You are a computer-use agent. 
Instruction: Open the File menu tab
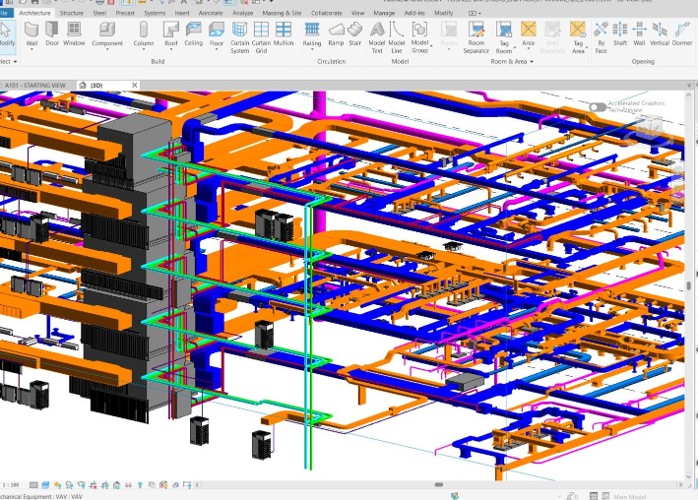[x=4, y=13]
